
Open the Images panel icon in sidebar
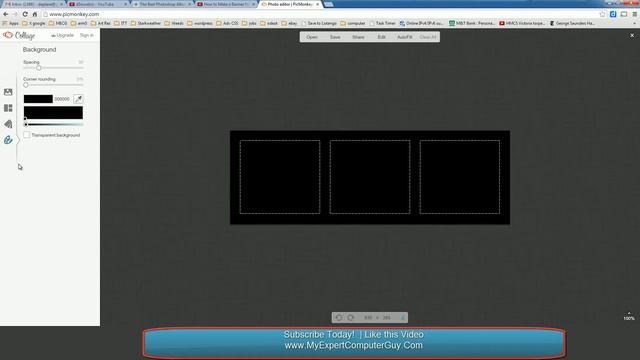pos(8,92)
